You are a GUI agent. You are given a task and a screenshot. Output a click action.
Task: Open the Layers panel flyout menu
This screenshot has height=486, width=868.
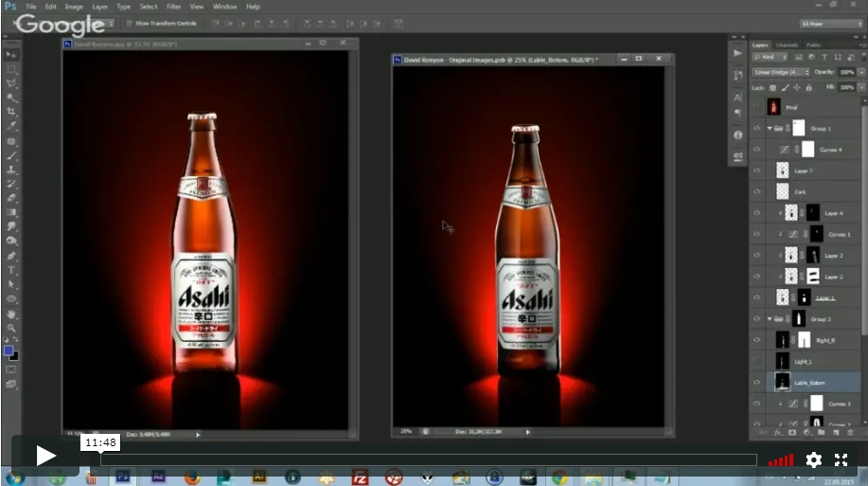click(x=862, y=45)
